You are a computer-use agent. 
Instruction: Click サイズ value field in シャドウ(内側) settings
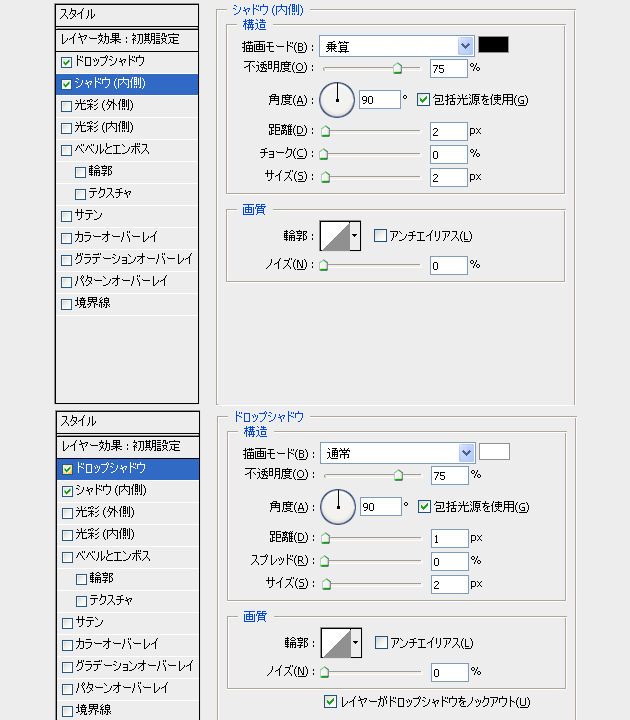click(x=449, y=177)
